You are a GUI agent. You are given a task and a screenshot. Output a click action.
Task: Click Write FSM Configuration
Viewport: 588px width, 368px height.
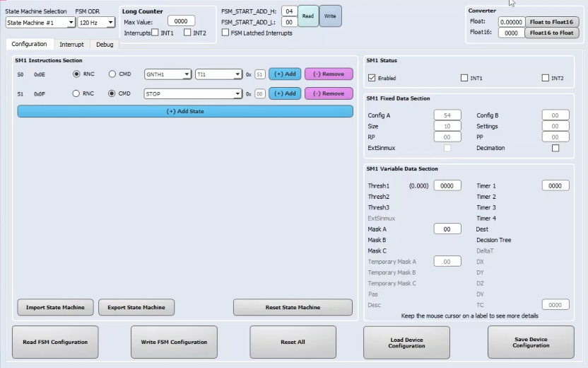pyautogui.click(x=174, y=342)
